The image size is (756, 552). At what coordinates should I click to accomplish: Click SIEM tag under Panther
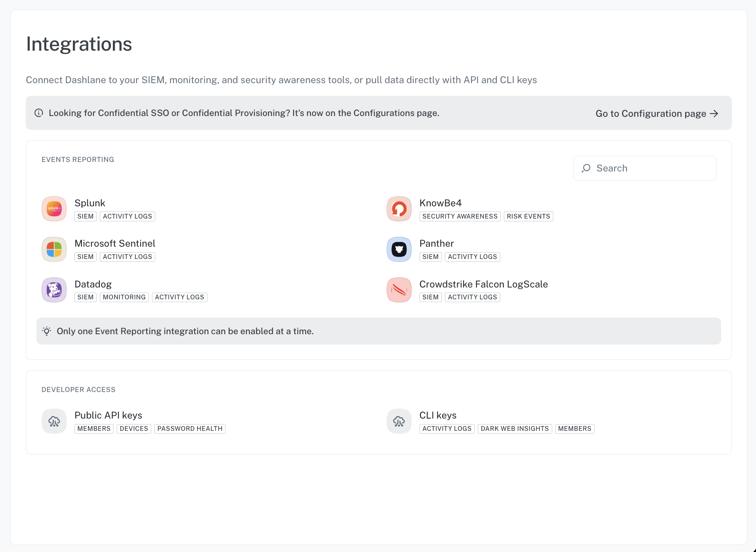pyautogui.click(x=431, y=257)
